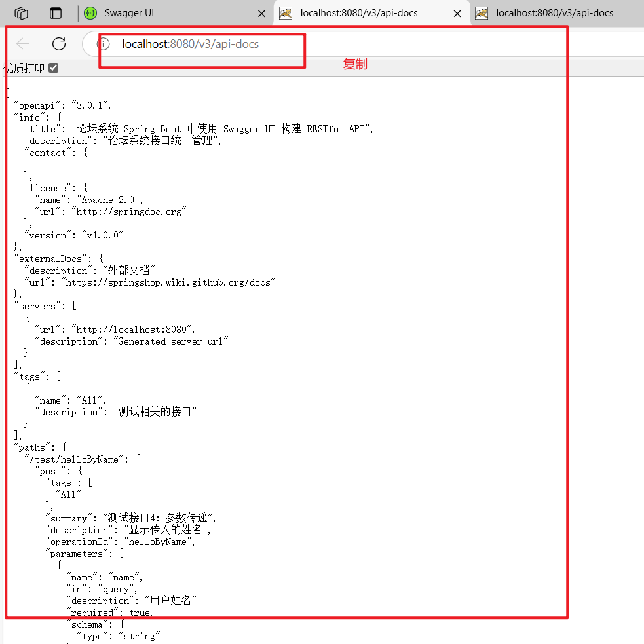This screenshot has width=644, height=644.
Task: Click the browser back arrow
Action: coord(23,43)
